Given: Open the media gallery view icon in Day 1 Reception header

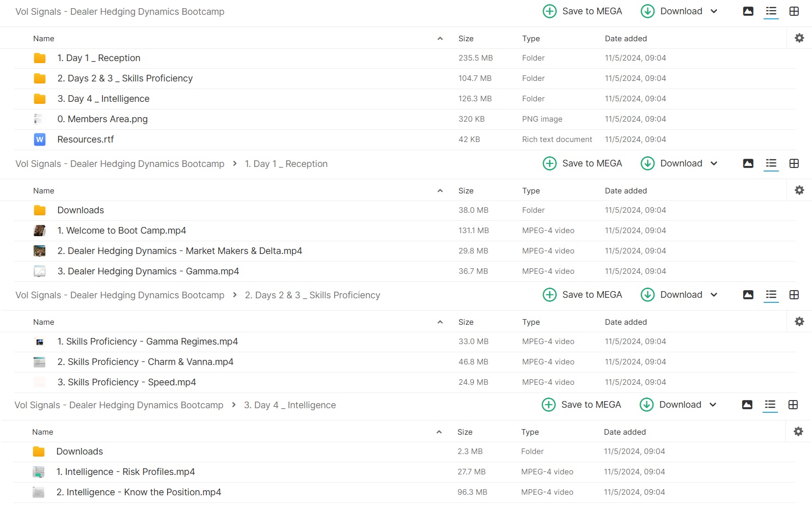Looking at the screenshot, I should [x=748, y=163].
